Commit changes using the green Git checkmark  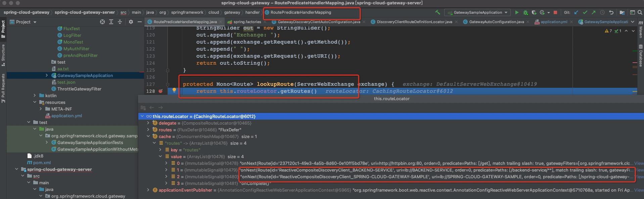pos(585,12)
